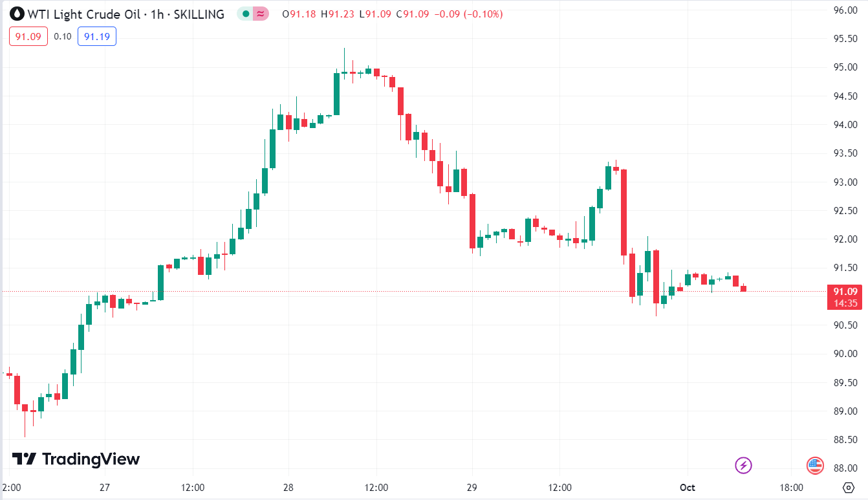Click the oil drop symbol icon
Image resolution: width=868 pixels, height=500 pixels.
16,14
